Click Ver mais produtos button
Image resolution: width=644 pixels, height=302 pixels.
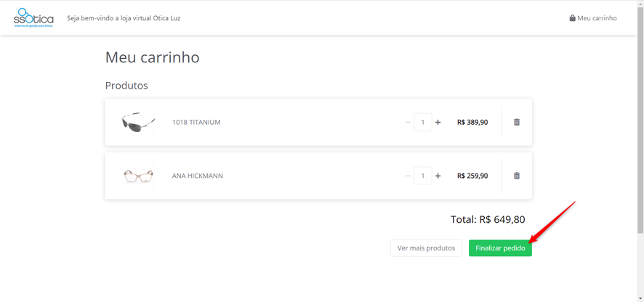pyautogui.click(x=427, y=248)
